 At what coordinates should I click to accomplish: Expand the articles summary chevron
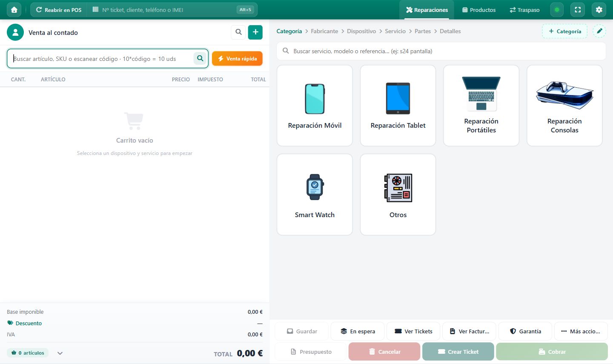coord(60,353)
